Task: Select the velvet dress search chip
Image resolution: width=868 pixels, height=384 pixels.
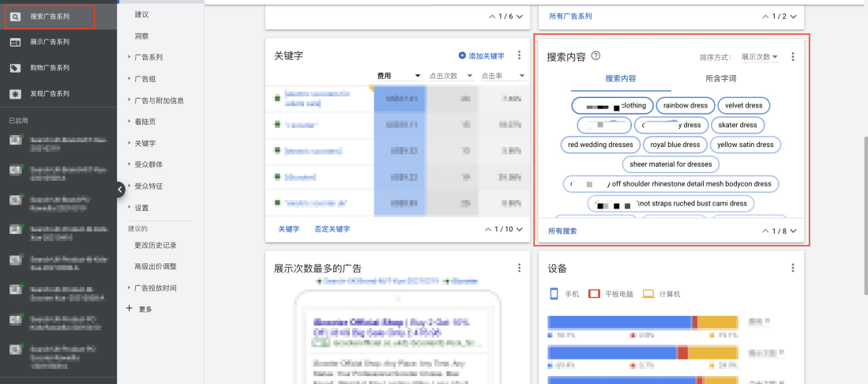Action: (x=744, y=105)
